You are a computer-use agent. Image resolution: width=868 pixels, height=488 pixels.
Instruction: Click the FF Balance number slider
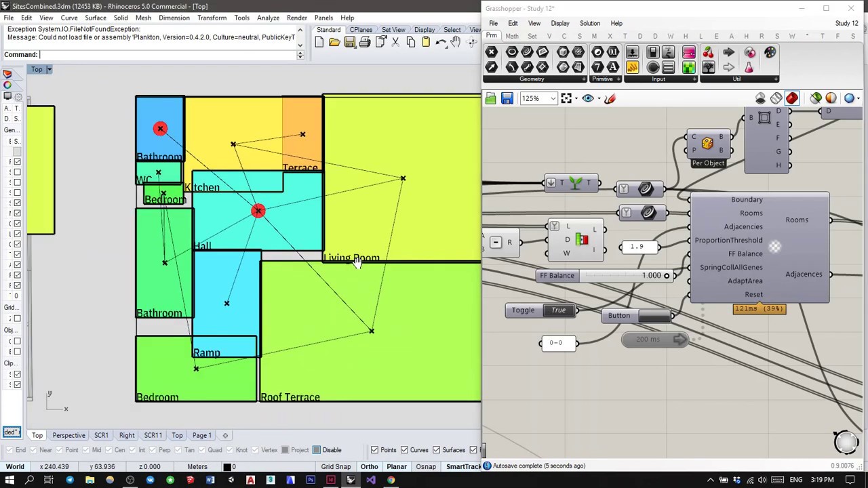point(604,275)
